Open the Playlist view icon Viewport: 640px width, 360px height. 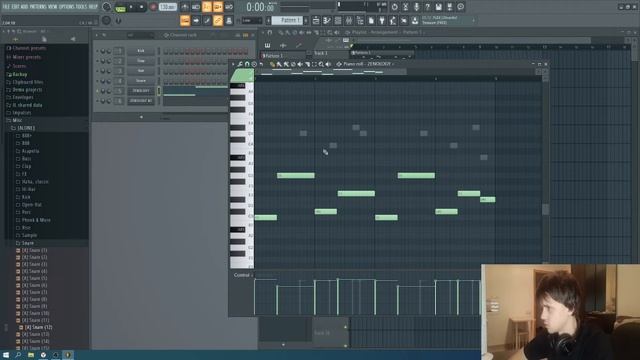[x=316, y=20]
